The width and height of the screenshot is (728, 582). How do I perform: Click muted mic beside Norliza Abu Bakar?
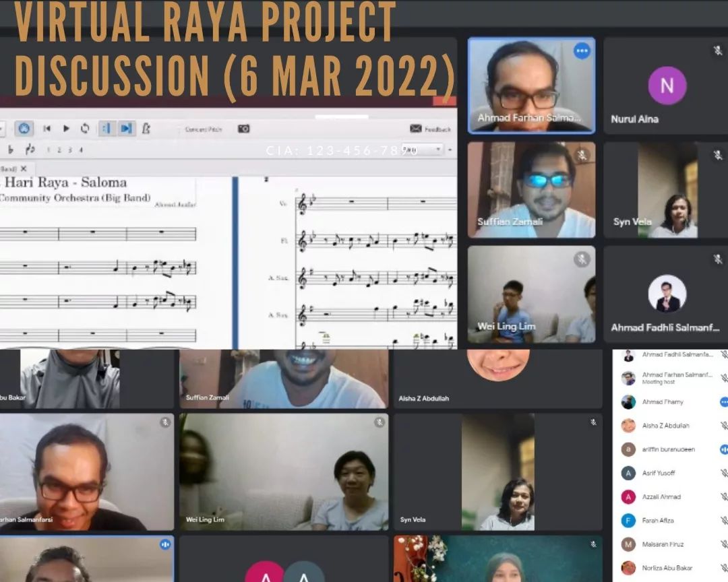coord(724,568)
